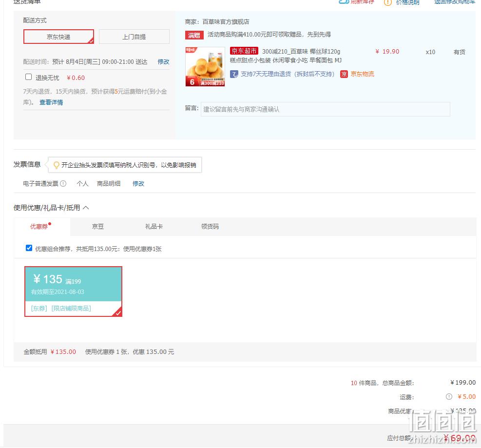The height and width of the screenshot is (448, 481).
Task: Click 修改 link for invoice info
Action: [x=138, y=183]
